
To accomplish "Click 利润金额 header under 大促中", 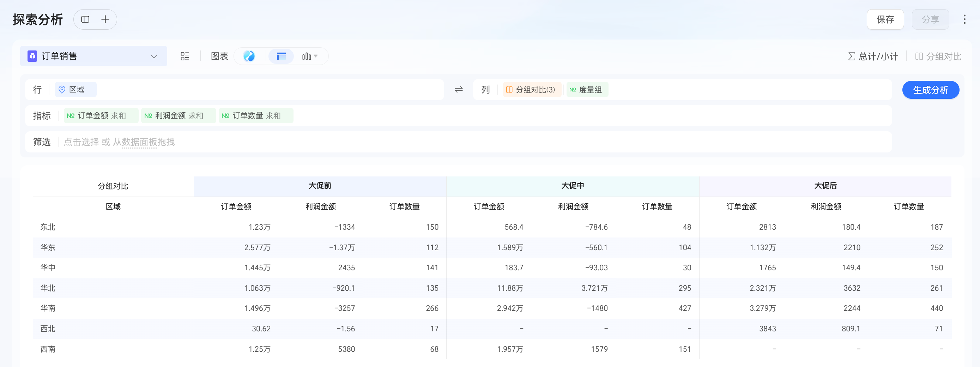I will point(573,207).
